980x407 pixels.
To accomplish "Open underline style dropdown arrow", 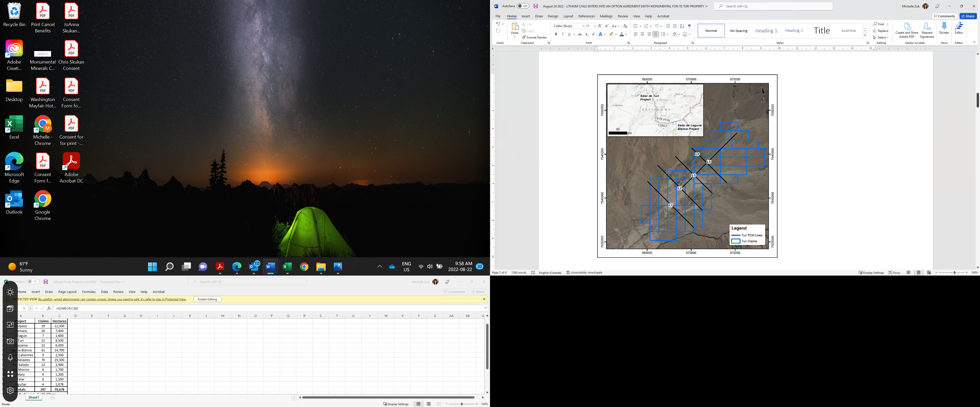I will [x=574, y=34].
